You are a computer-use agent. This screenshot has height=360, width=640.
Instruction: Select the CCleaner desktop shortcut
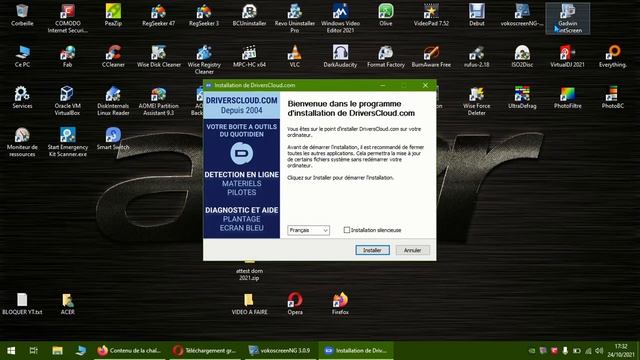(113, 56)
